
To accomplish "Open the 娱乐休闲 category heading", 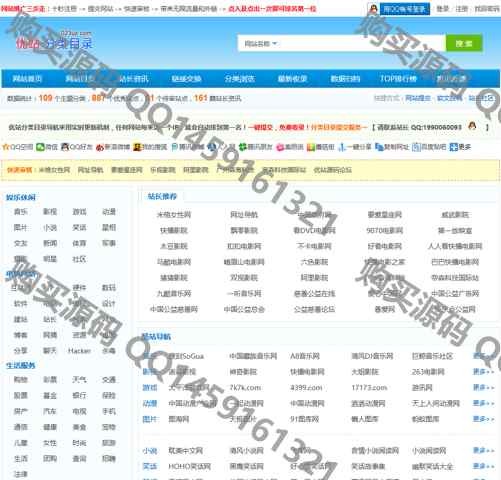I will (x=21, y=197).
